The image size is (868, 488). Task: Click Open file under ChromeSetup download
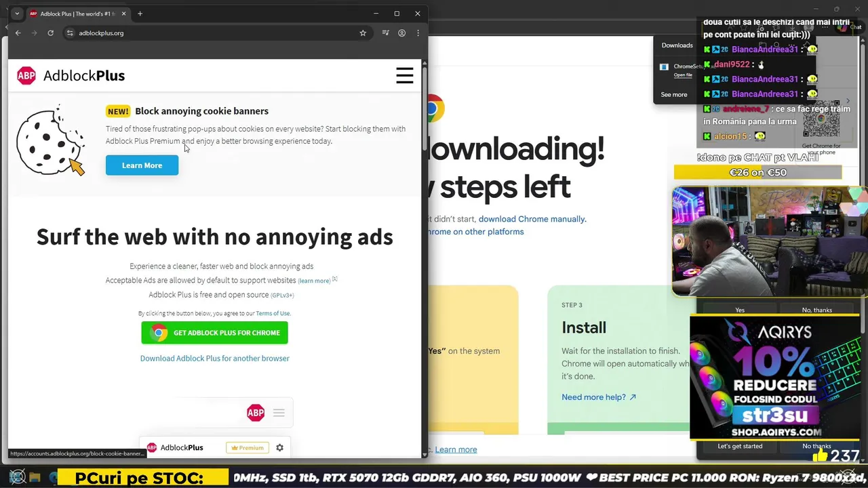[x=683, y=75]
